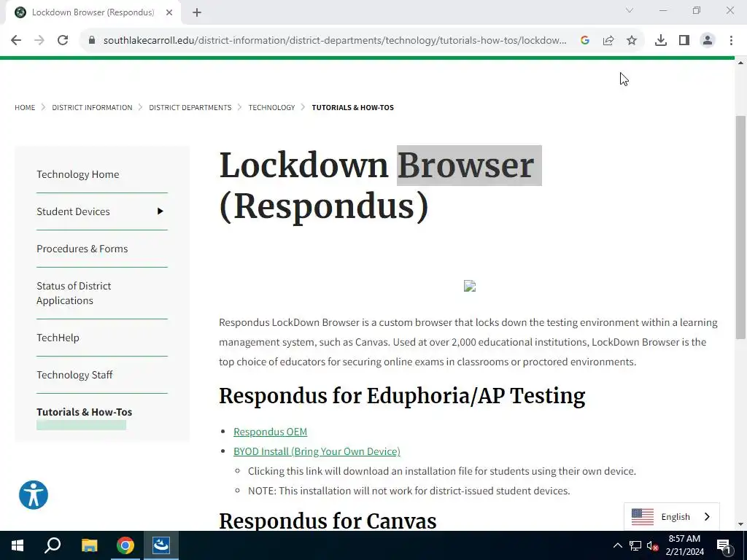Open File Explorer from taskbar
This screenshot has width=747, height=560.
[x=89, y=545]
